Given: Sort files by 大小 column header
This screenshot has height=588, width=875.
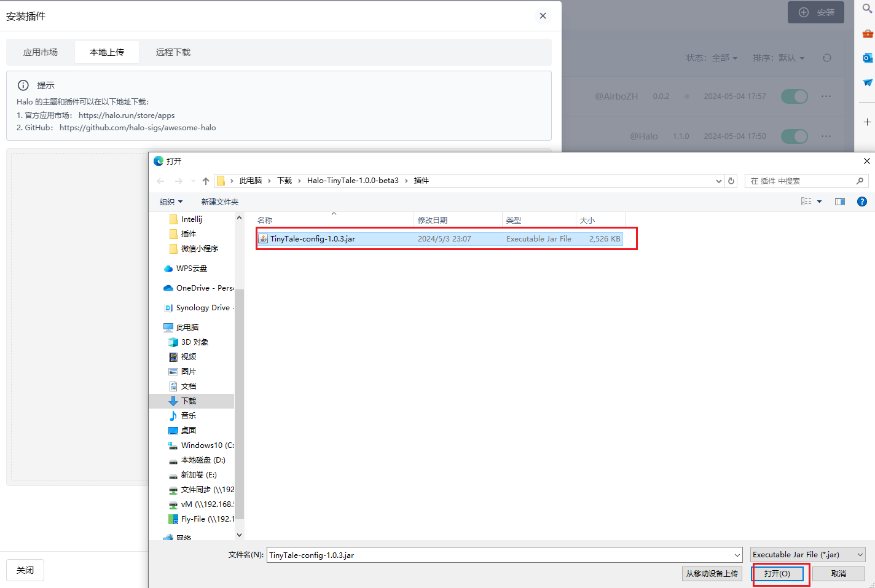Looking at the screenshot, I should tap(601, 220).
